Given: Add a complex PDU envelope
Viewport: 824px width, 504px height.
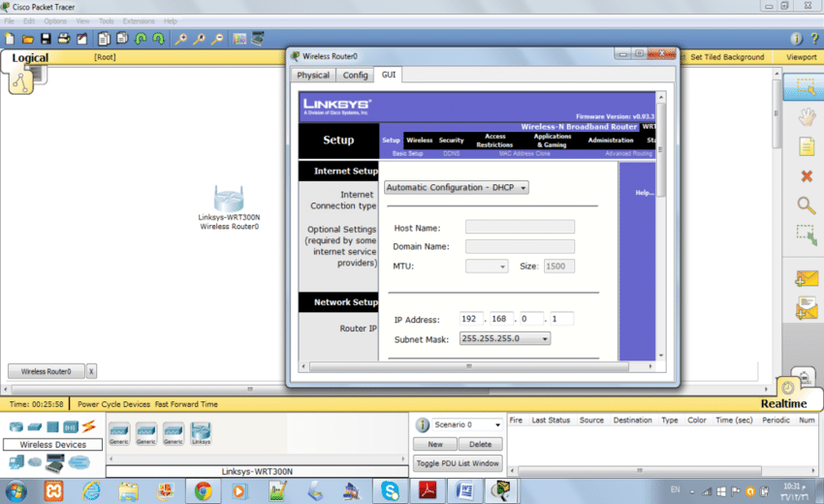Looking at the screenshot, I should point(807,308).
